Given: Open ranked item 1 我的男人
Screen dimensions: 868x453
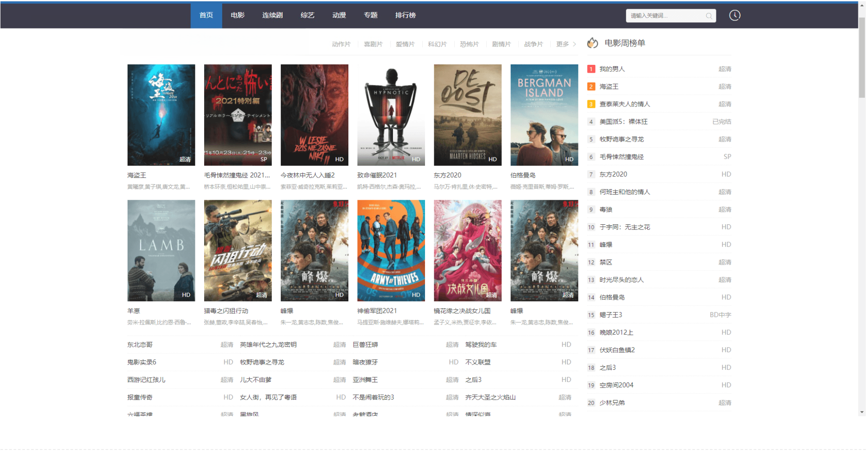Looking at the screenshot, I should (x=612, y=69).
